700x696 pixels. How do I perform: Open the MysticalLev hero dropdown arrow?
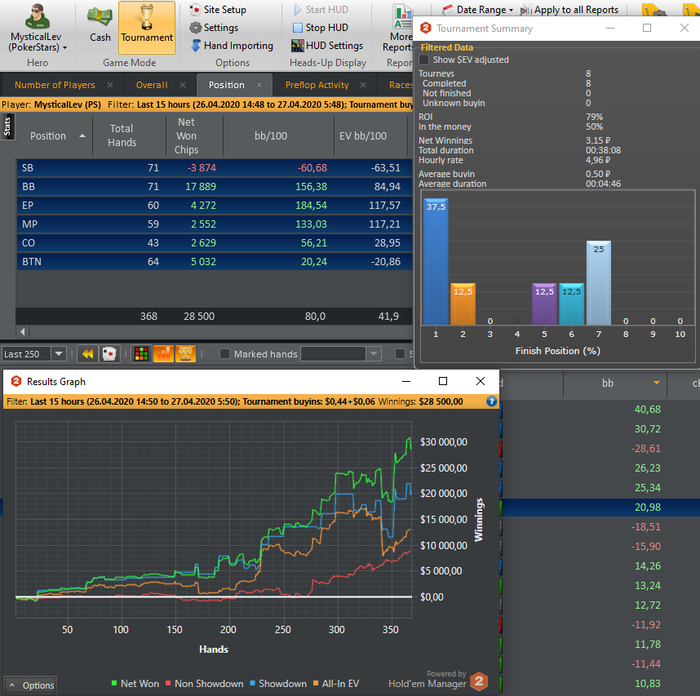[65, 47]
